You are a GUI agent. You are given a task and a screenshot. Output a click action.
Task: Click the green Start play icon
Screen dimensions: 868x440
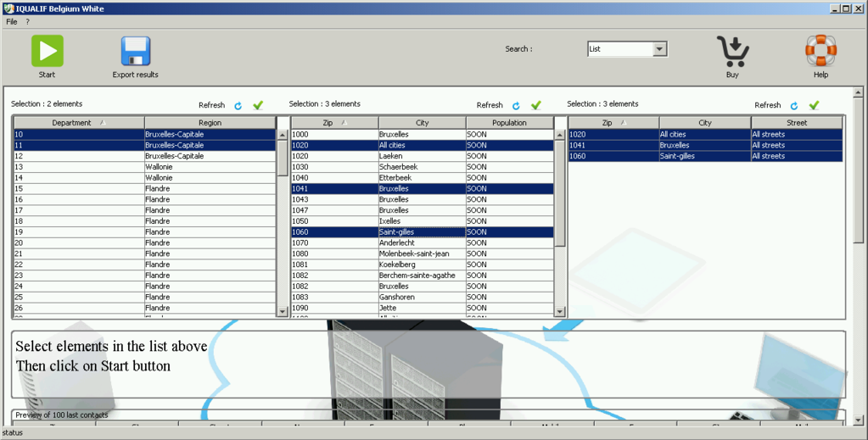click(47, 51)
